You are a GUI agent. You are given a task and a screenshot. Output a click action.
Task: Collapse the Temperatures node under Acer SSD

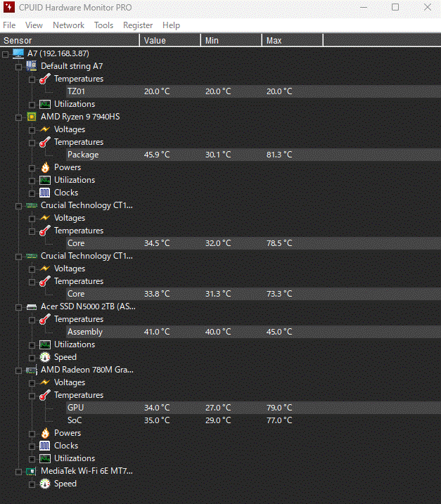(32, 319)
